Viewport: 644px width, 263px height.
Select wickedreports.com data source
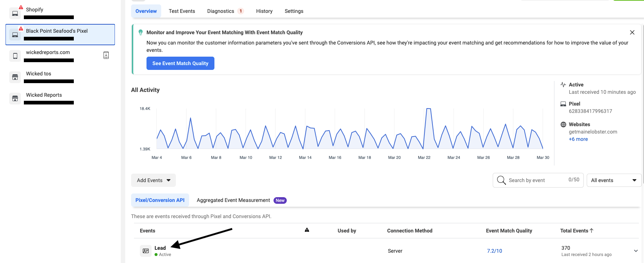click(x=60, y=56)
